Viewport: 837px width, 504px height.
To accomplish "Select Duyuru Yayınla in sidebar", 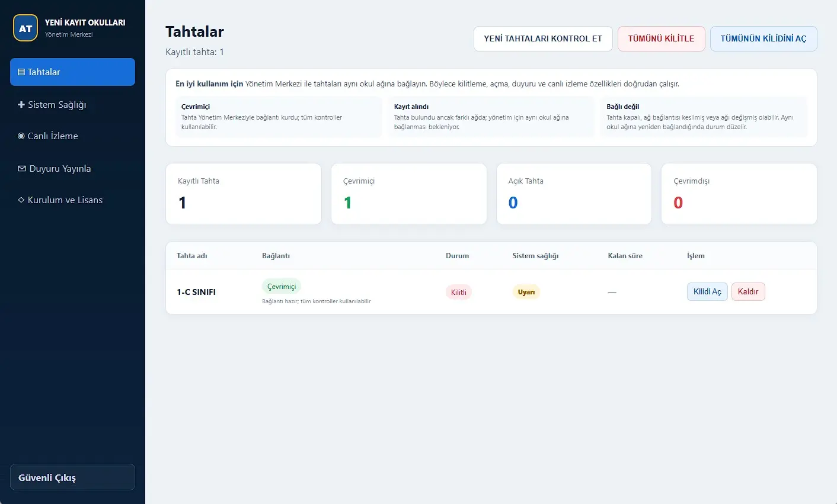I will coord(72,168).
